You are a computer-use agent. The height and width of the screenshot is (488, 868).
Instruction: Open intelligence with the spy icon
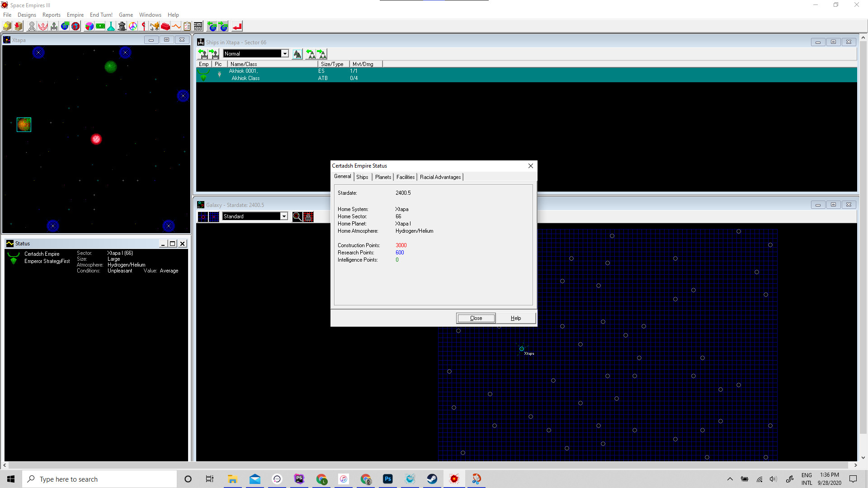click(122, 26)
